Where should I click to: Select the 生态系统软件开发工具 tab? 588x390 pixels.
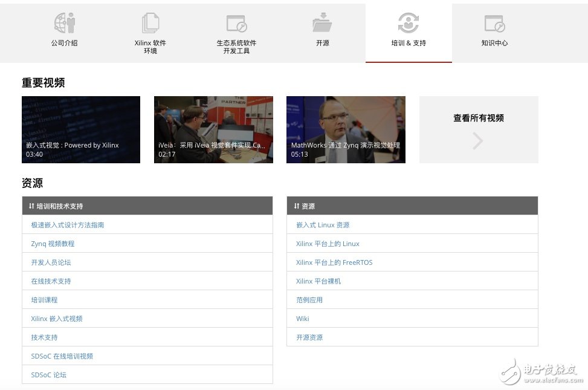pos(237,33)
